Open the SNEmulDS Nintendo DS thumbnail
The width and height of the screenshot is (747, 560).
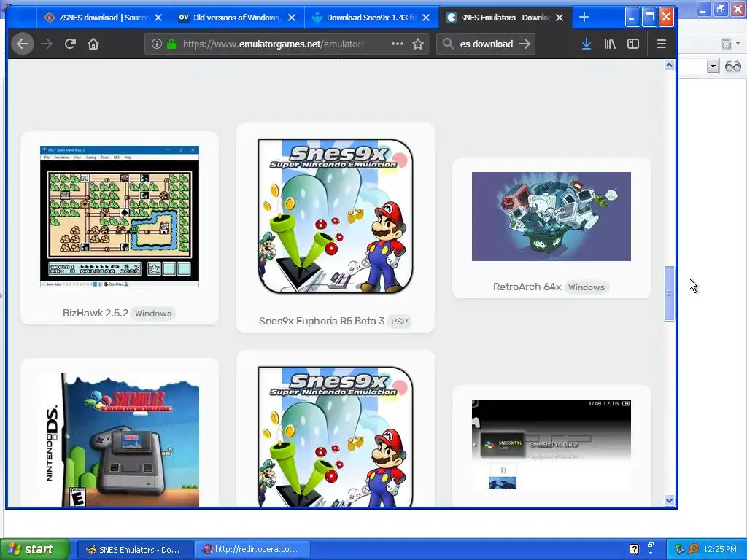pyautogui.click(x=120, y=440)
